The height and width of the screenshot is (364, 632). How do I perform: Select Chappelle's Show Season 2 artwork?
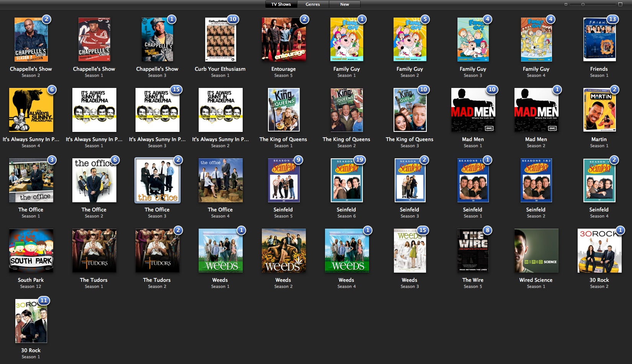[31, 39]
